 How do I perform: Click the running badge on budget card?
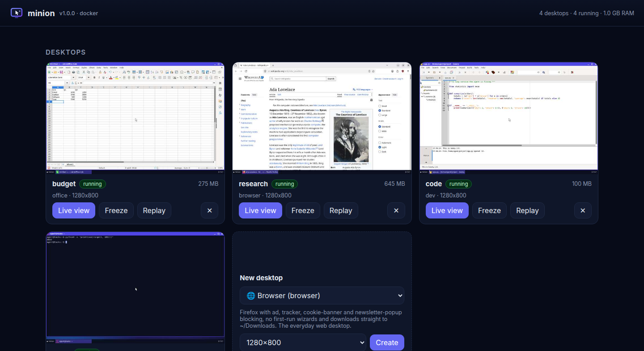click(x=93, y=184)
